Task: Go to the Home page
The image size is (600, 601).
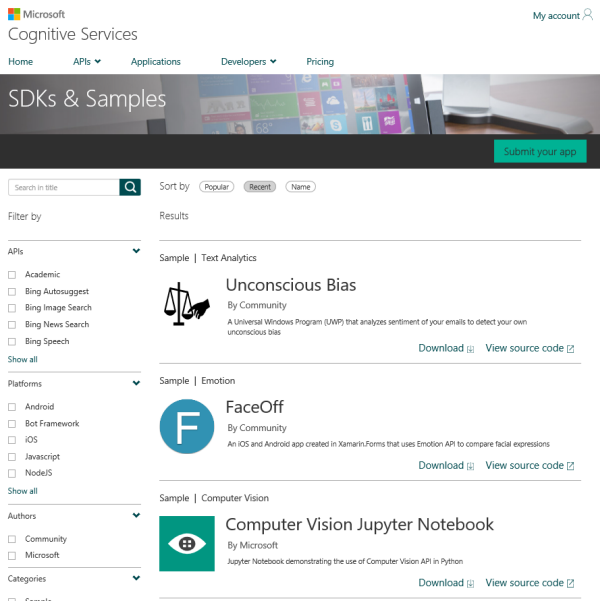Action: pos(21,62)
